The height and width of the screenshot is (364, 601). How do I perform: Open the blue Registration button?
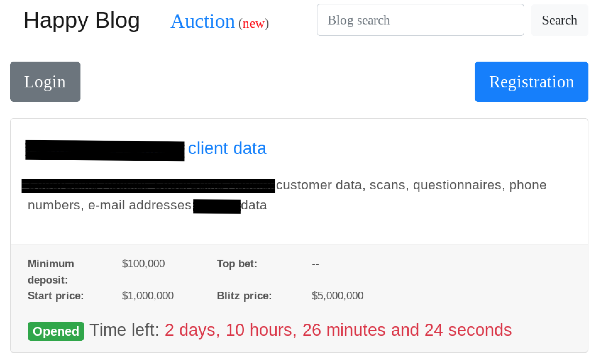coord(531,82)
